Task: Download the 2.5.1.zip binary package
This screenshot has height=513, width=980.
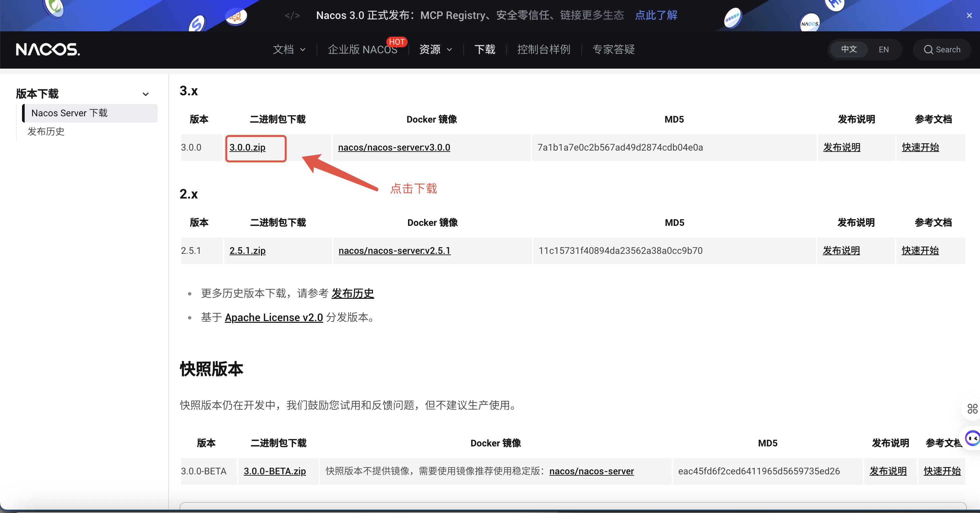Action: (x=247, y=251)
